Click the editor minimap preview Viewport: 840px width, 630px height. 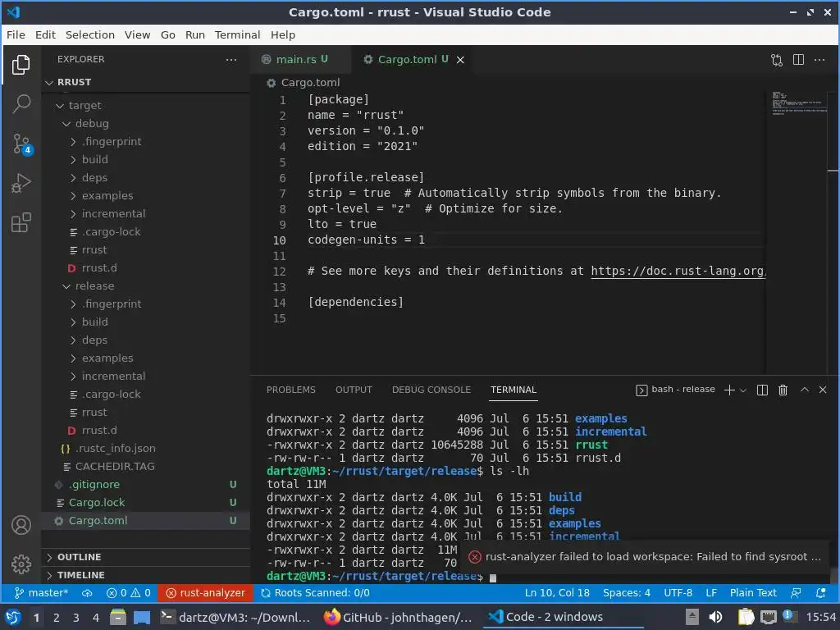pos(798,103)
